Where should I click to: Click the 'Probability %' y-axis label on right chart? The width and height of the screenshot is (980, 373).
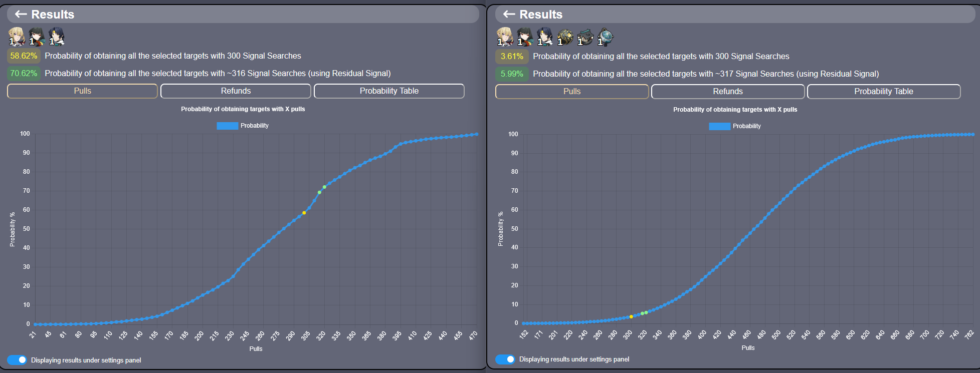point(501,229)
